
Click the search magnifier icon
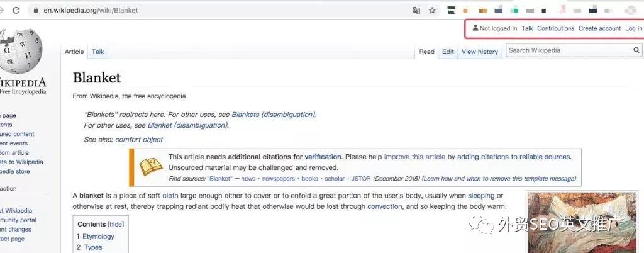(x=637, y=50)
